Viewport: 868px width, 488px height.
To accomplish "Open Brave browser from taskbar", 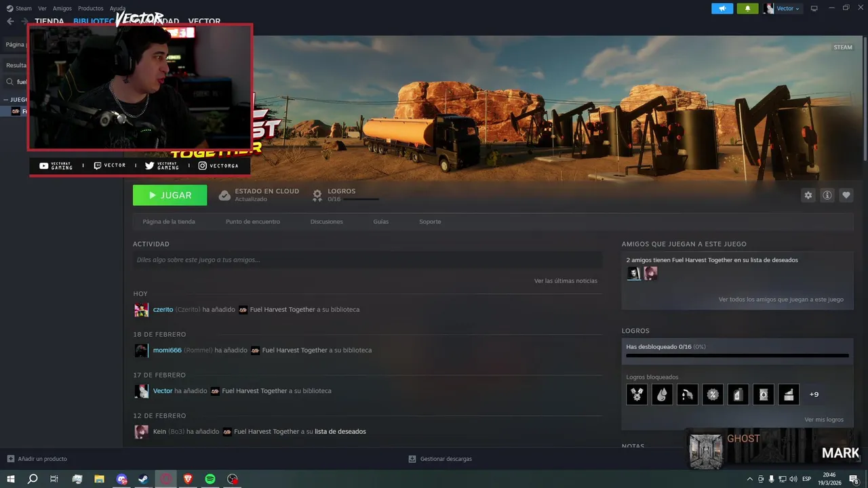I will pyautogui.click(x=188, y=479).
